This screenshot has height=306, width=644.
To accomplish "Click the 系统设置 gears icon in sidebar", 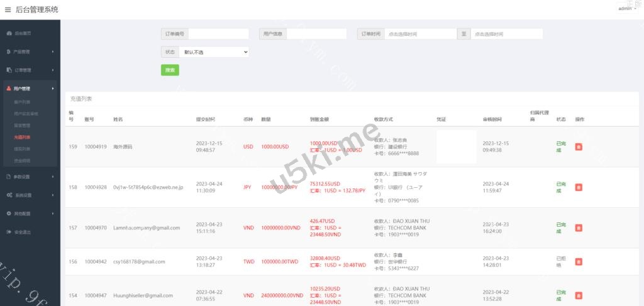I will point(9,195).
